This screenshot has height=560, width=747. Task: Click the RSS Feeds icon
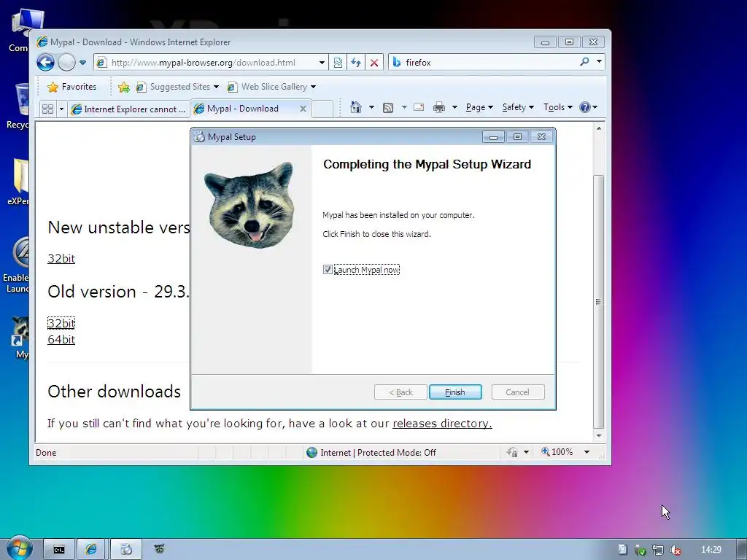(388, 108)
